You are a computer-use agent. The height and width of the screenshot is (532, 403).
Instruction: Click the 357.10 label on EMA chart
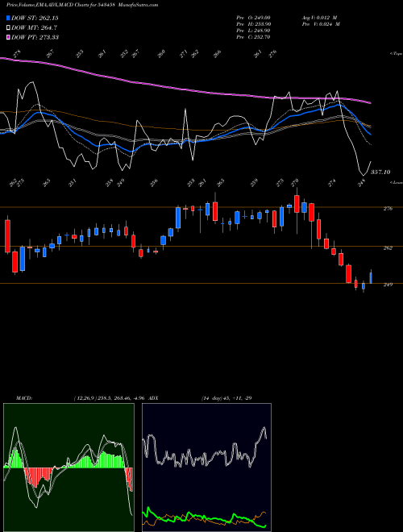(380, 172)
